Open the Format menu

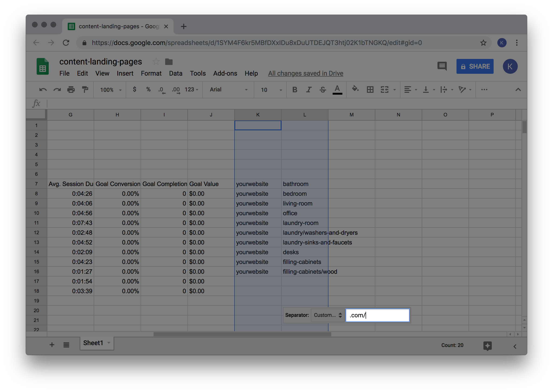151,73
